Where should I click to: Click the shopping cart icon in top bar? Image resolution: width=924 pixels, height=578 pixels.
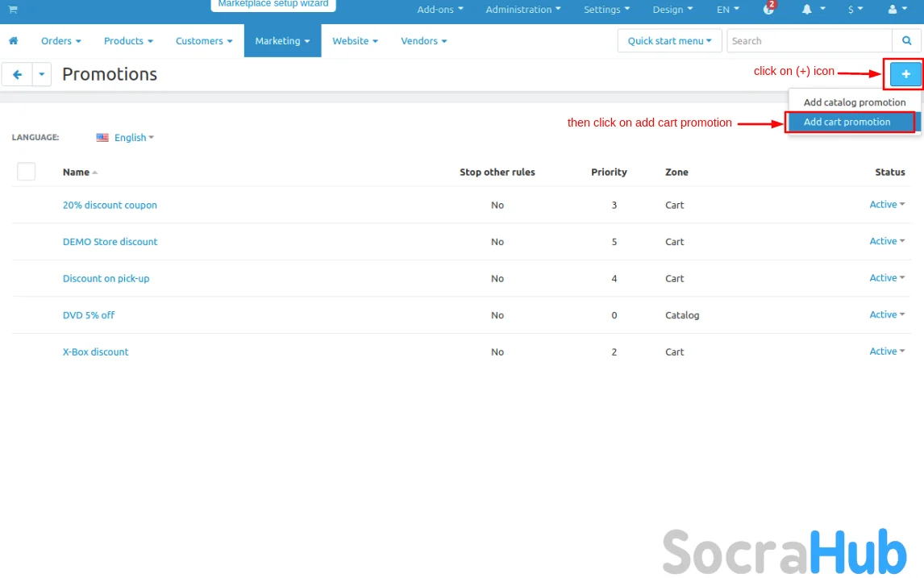coord(13,10)
